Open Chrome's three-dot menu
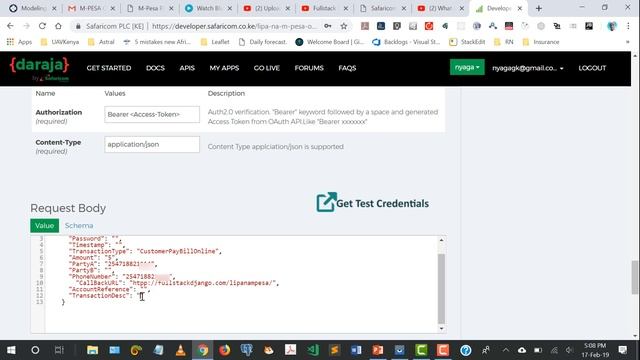The height and width of the screenshot is (360, 640). point(628,26)
